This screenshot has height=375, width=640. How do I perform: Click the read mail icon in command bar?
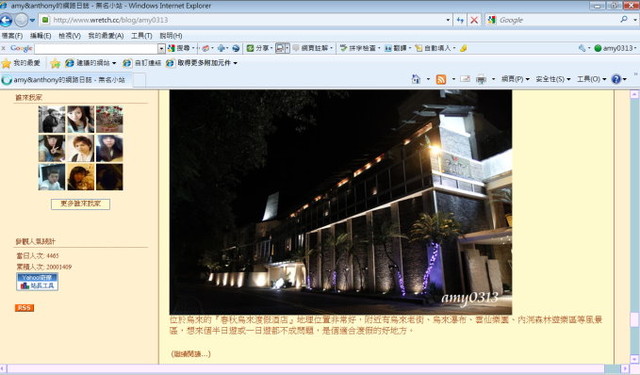(x=465, y=79)
